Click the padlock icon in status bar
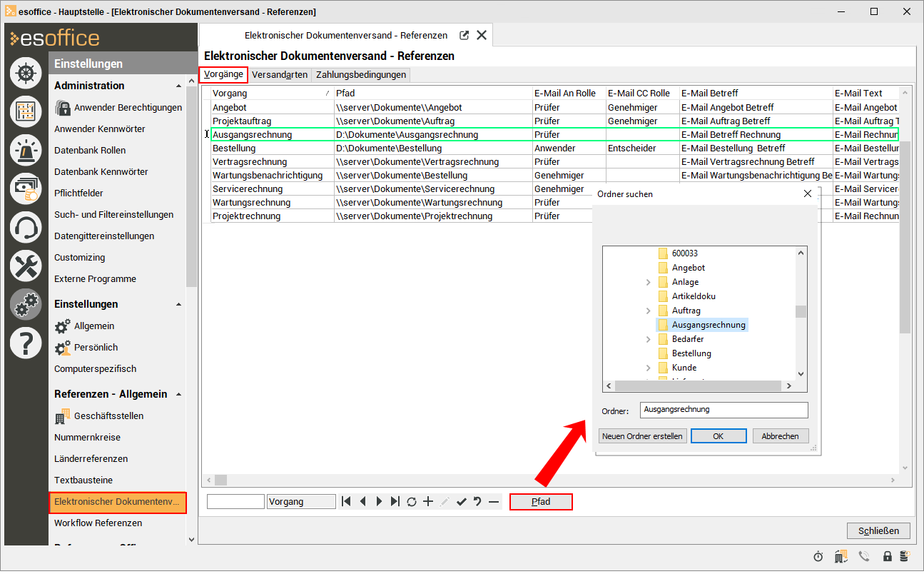This screenshot has width=924, height=579. (x=888, y=556)
